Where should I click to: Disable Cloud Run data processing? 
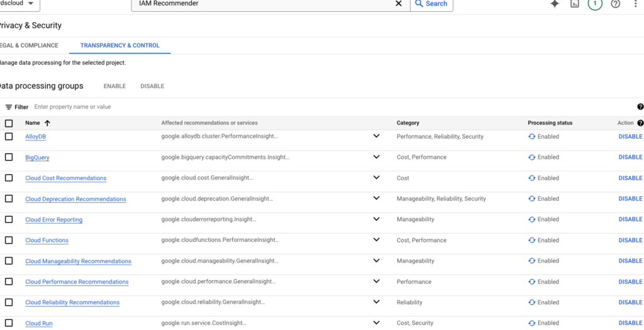[x=630, y=323]
